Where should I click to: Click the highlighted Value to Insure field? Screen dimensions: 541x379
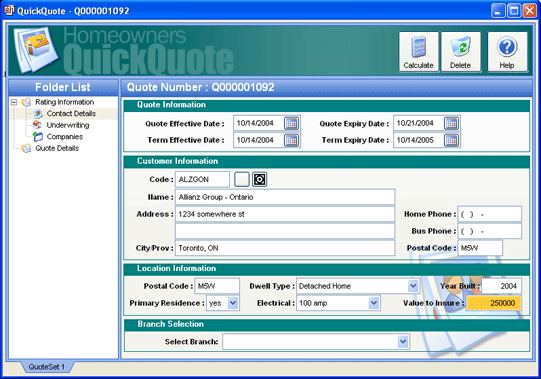pos(493,303)
